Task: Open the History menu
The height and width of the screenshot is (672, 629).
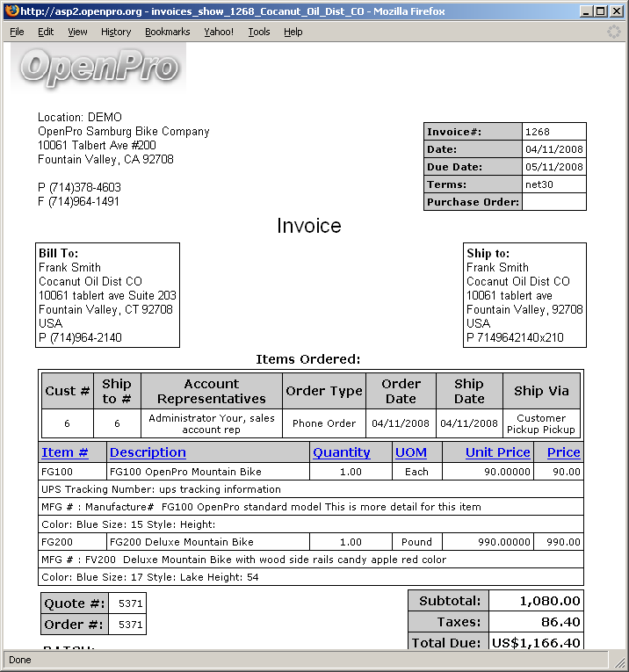Action: click(x=116, y=32)
